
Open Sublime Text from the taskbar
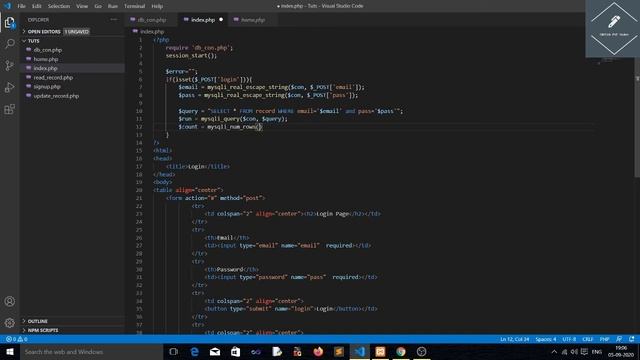pos(339,351)
